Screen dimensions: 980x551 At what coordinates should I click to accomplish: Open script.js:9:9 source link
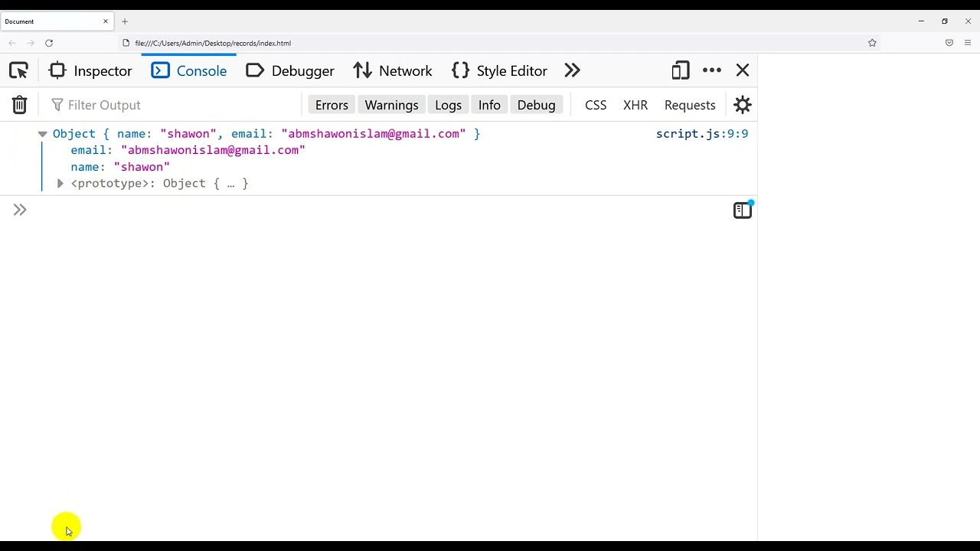[x=702, y=134]
